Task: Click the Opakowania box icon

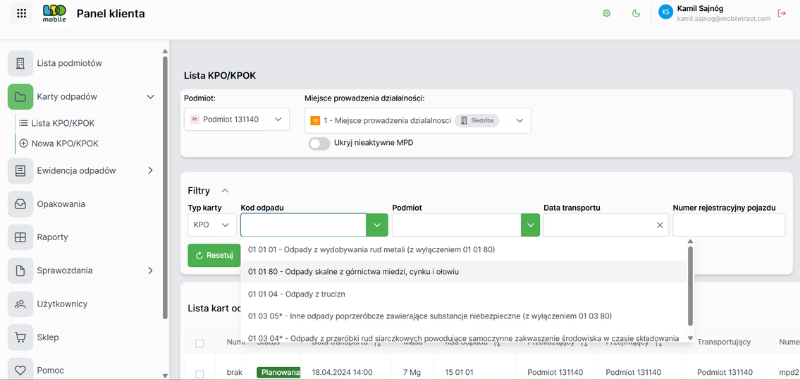Action: pos(20,204)
